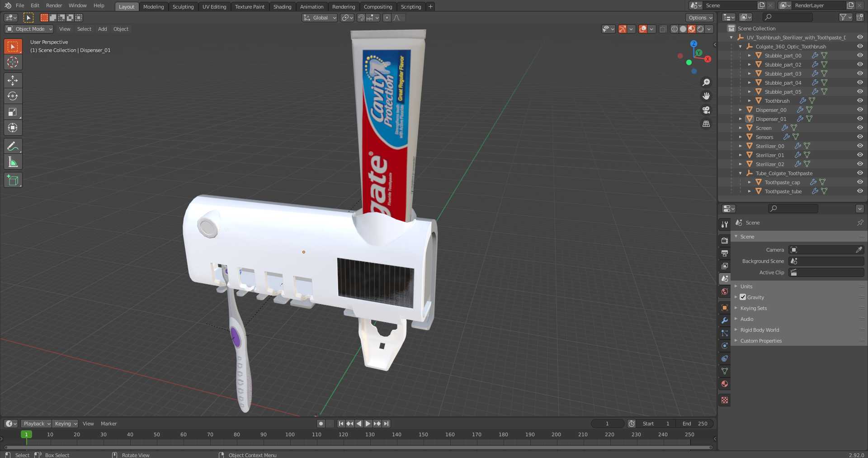
Task: Open the File menu
Action: [20, 5]
